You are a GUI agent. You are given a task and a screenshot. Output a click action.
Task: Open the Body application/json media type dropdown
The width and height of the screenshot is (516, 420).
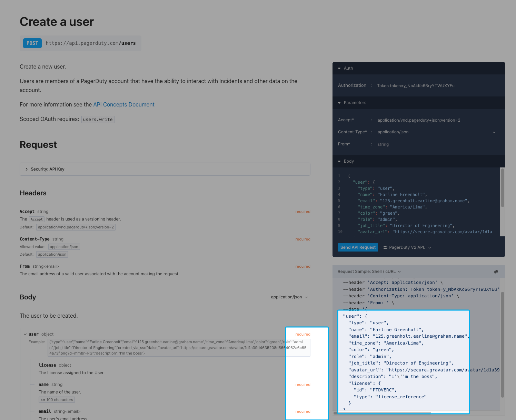289,297
